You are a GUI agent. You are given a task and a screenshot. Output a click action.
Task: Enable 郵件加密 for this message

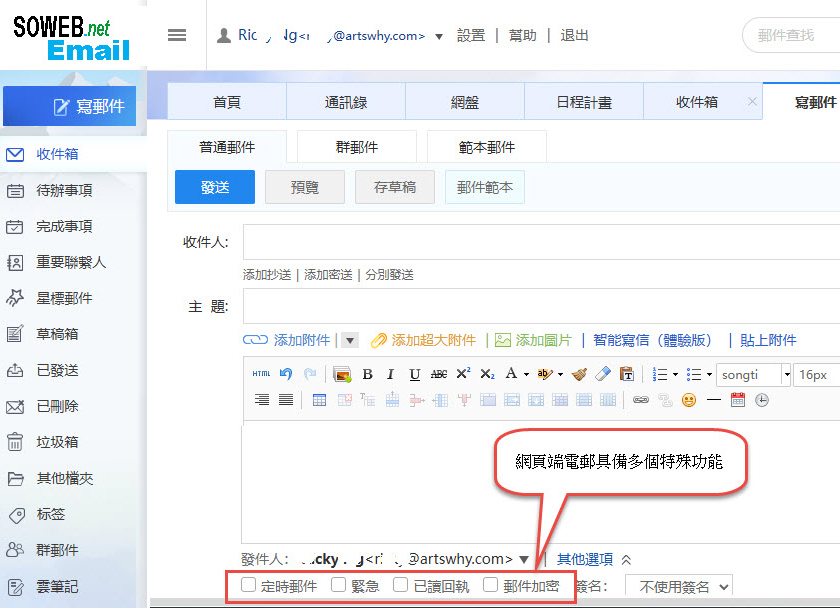[490, 585]
